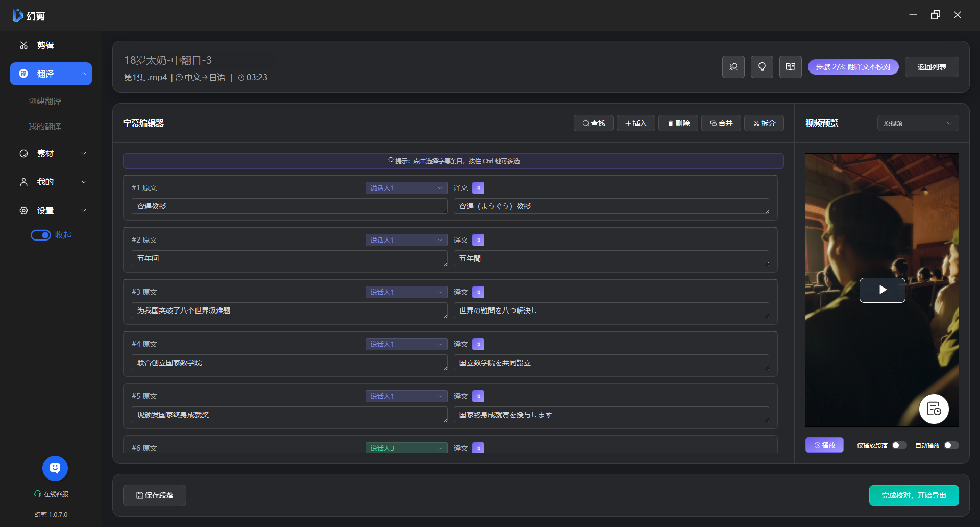980x527 pixels.
Task: Play audio for subtitle #1 translation
Action: (x=478, y=188)
